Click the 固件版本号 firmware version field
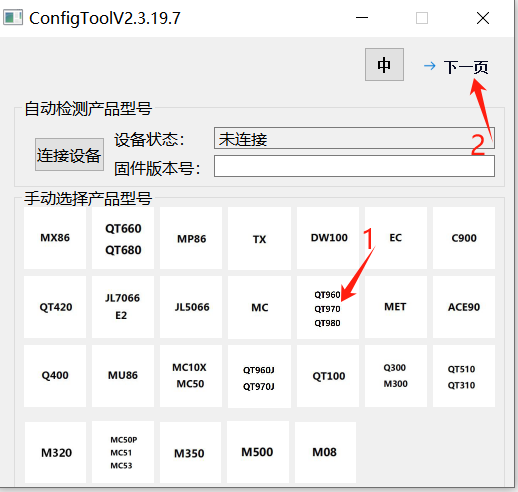 pos(354,166)
